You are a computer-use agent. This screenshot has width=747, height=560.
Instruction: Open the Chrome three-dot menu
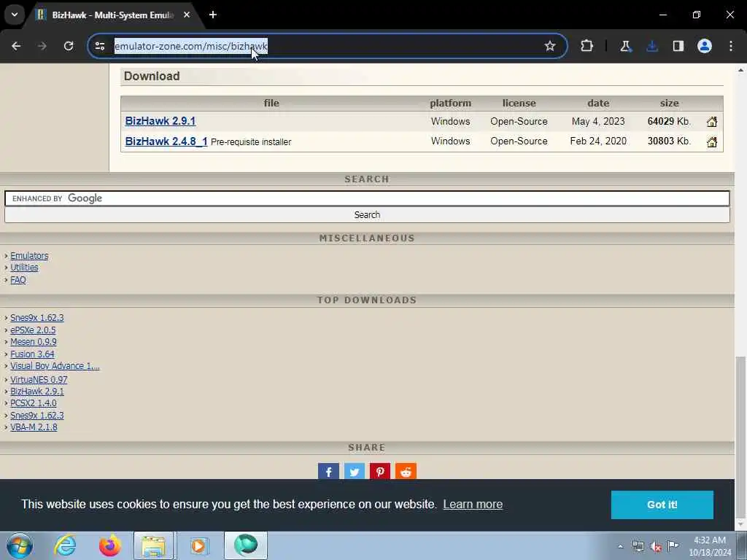pyautogui.click(x=731, y=46)
